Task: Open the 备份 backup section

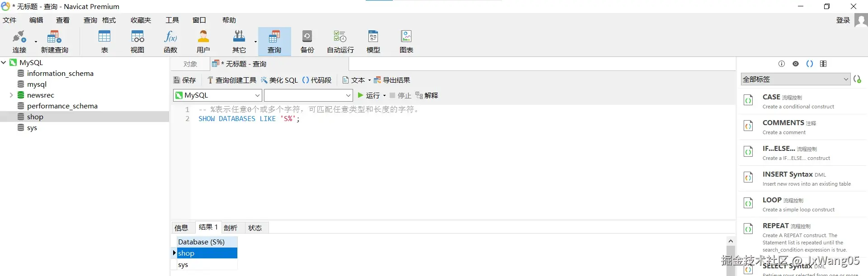Action: [x=307, y=42]
